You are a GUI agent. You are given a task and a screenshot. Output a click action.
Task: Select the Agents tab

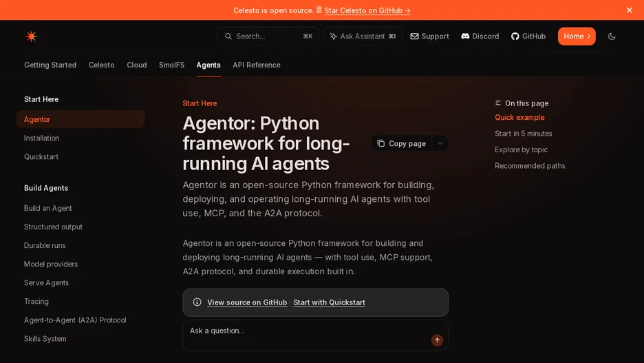coord(208,65)
